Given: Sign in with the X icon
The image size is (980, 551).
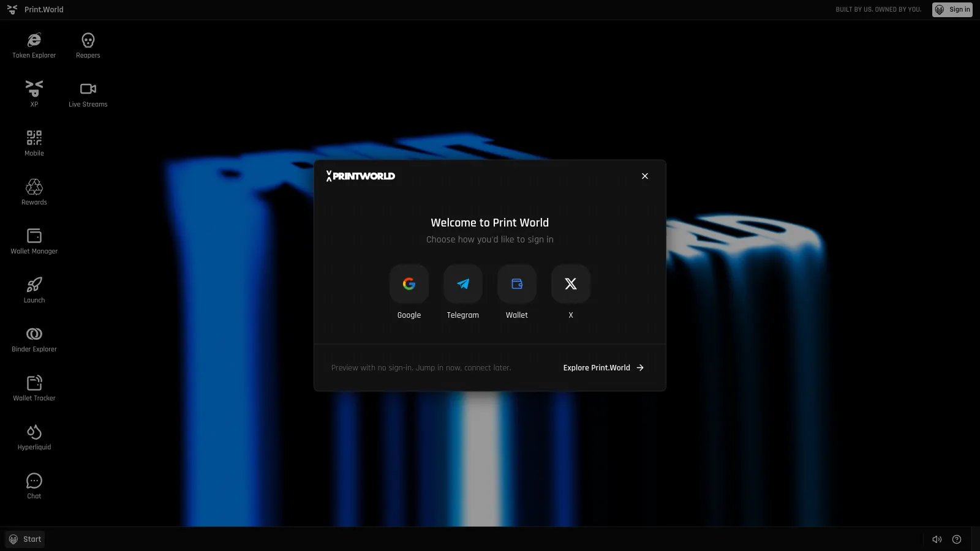Looking at the screenshot, I should click(x=571, y=284).
